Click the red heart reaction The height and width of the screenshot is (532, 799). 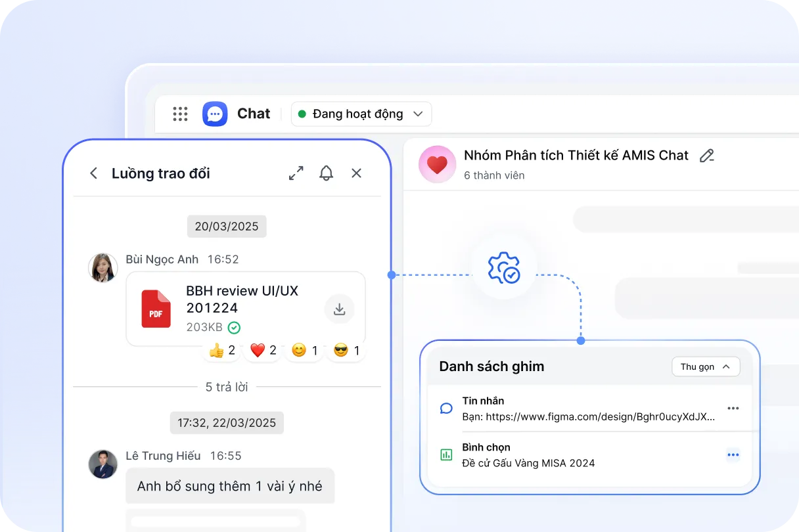pos(263,351)
